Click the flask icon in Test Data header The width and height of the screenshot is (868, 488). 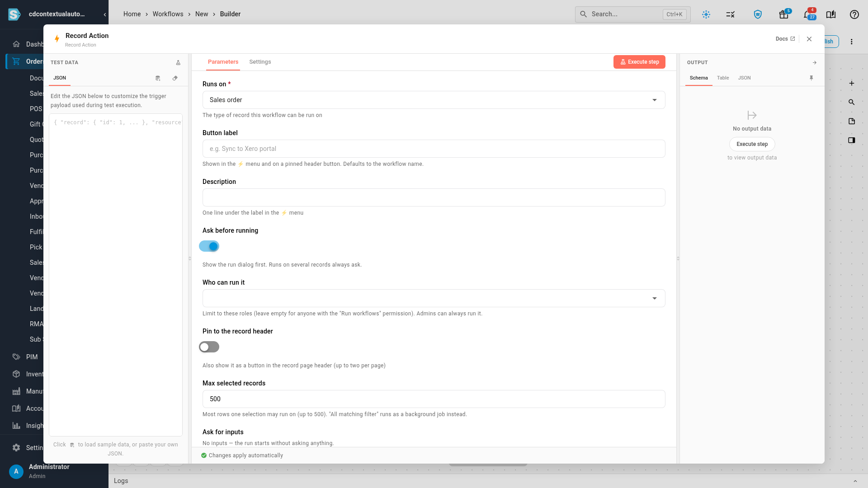click(178, 63)
